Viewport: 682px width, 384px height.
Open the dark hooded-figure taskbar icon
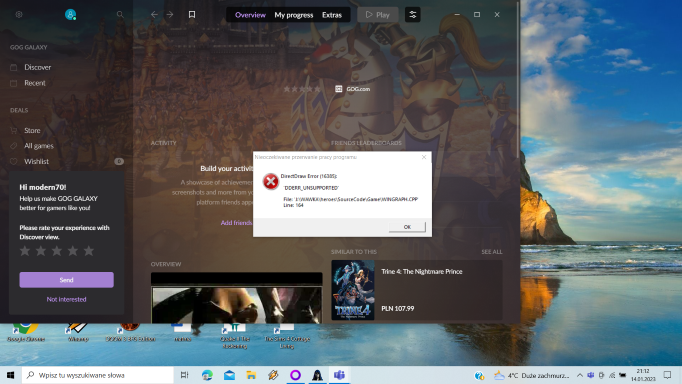point(318,375)
